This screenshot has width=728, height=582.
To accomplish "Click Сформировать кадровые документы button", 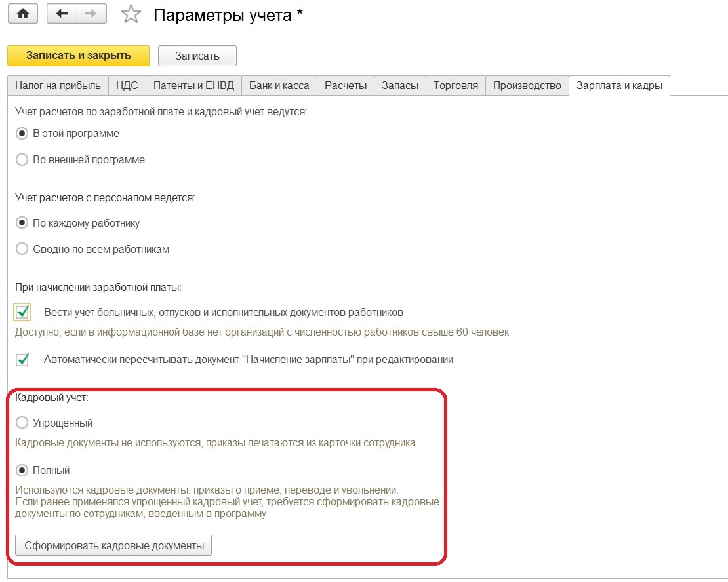I will [113, 545].
